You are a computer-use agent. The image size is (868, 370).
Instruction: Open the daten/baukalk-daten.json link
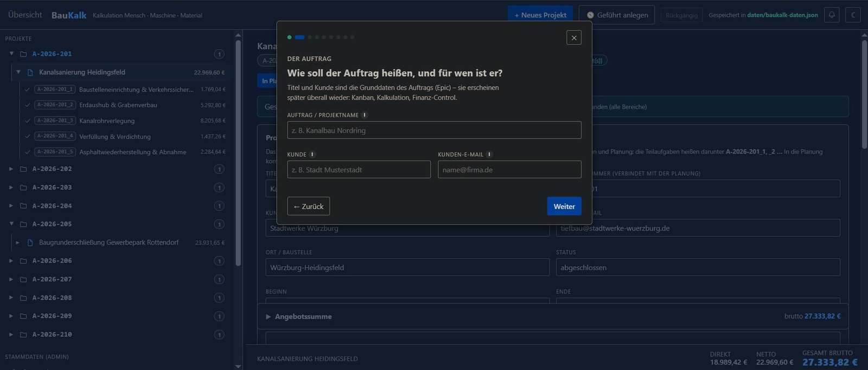pyautogui.click(x=782, y=15)
